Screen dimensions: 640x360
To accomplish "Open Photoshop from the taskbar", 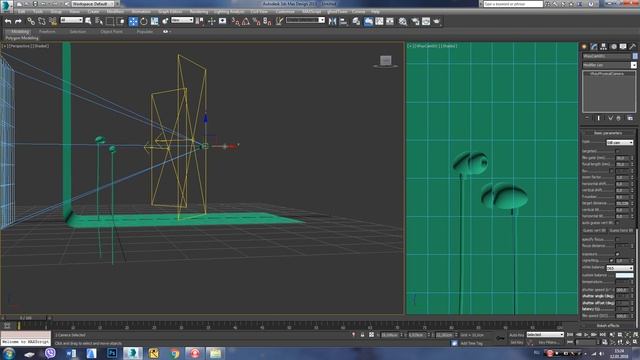I will [x=112, y=353].
